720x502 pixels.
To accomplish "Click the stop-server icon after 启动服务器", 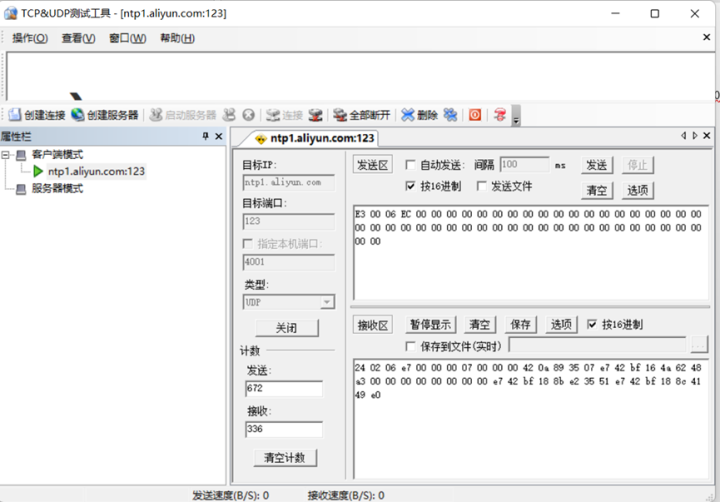I will point(229,114).
